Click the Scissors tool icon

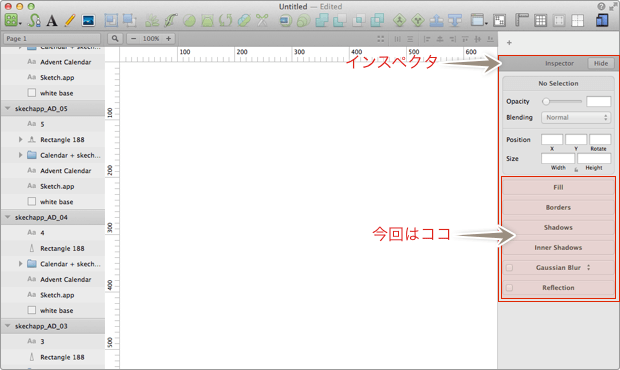(x=262, y=20)
